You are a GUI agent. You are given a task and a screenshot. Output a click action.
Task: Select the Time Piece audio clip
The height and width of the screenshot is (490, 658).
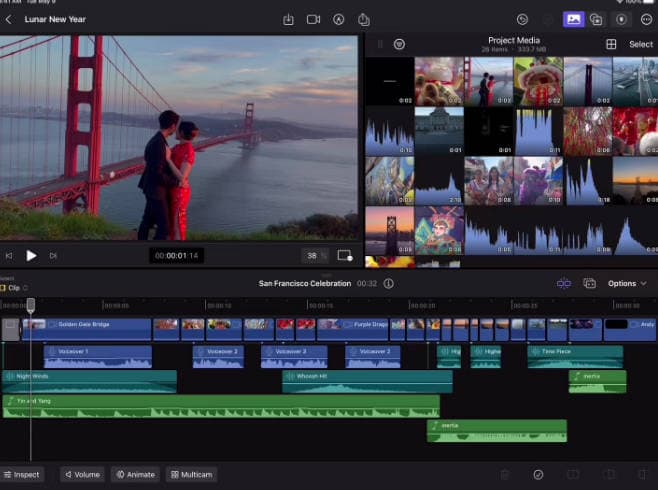point(575,357)
